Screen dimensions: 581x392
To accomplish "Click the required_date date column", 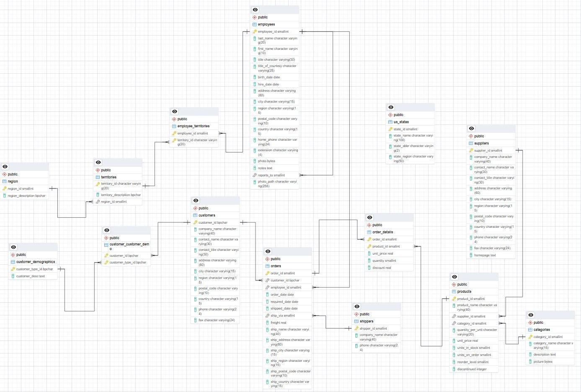I will click(287, 302).
